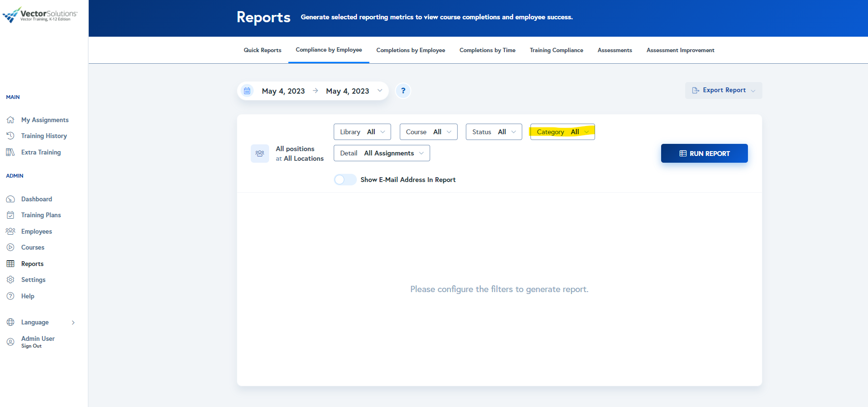Click the RUN REPORT button
The image size is (868, 407).
[x=704, y=154]
